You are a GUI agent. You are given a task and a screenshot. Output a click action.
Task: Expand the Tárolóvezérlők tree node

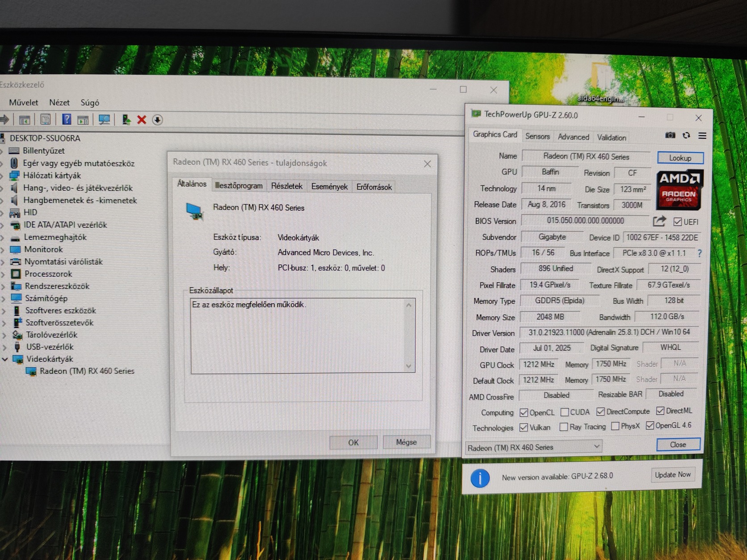4,335
